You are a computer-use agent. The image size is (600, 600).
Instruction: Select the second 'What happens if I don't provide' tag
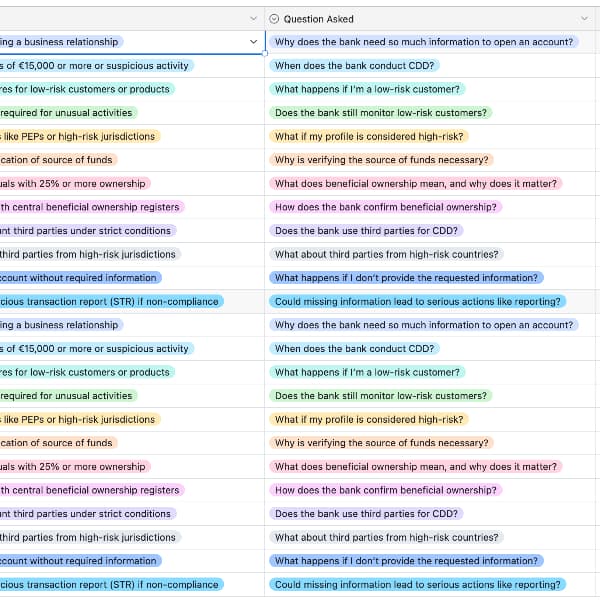(406, 561)
